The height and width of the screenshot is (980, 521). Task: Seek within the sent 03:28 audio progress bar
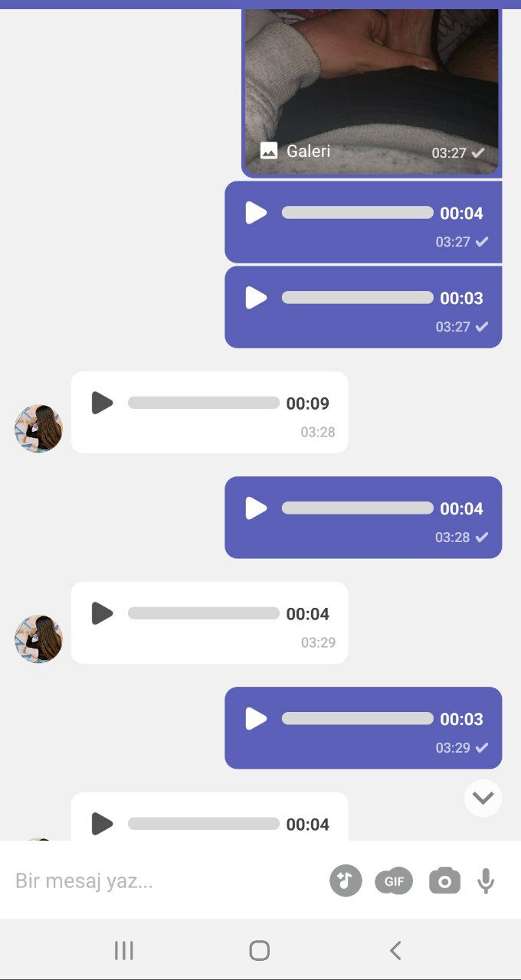coord(358,508)
